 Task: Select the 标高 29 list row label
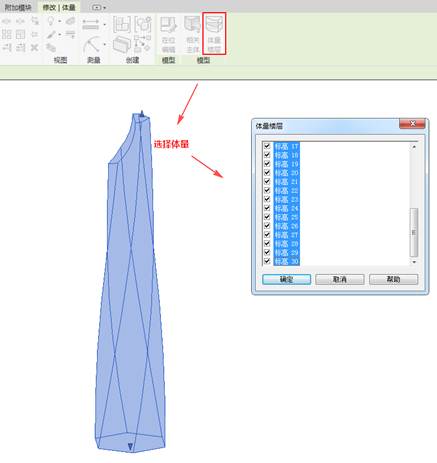(x=286, y=253)
